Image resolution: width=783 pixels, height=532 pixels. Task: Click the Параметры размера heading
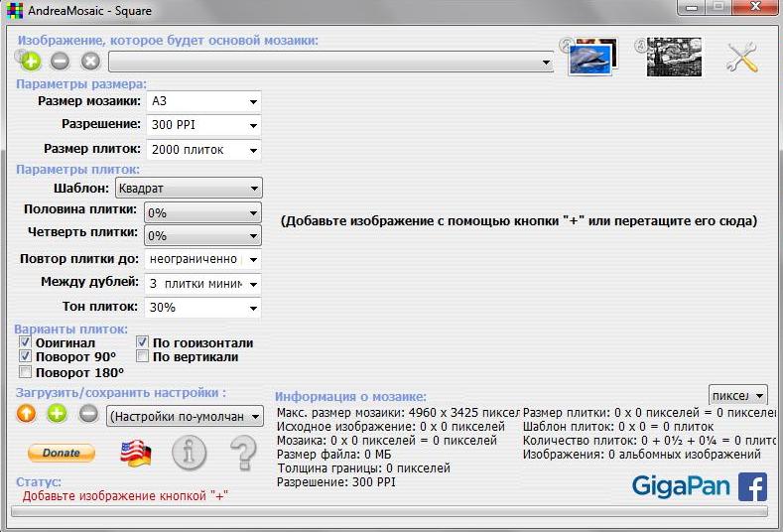(x=81, y=84)
